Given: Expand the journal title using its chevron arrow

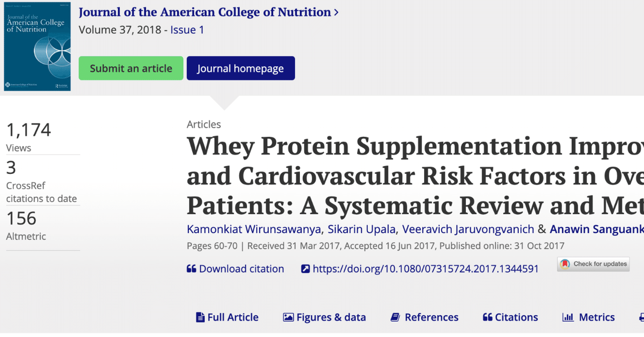Looking at the screenshot, I should 336,12.
